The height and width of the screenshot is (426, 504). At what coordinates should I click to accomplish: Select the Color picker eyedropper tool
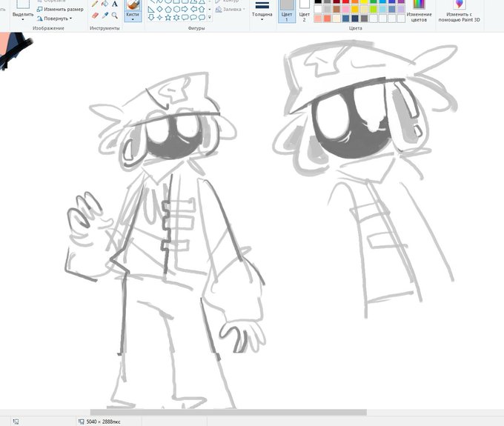[105, 15]
